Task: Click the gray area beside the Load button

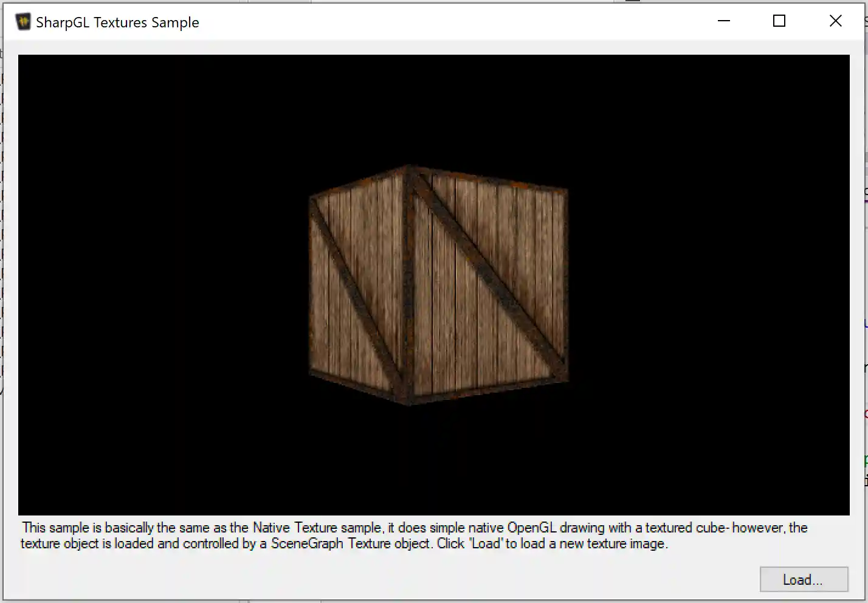Action: coord(669,579)
